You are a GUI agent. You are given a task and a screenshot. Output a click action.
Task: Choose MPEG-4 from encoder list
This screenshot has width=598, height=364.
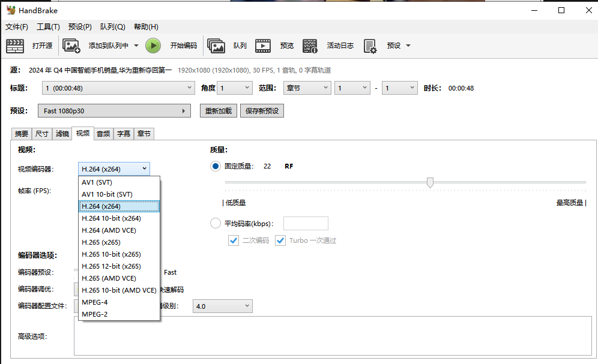coord(119,302)
